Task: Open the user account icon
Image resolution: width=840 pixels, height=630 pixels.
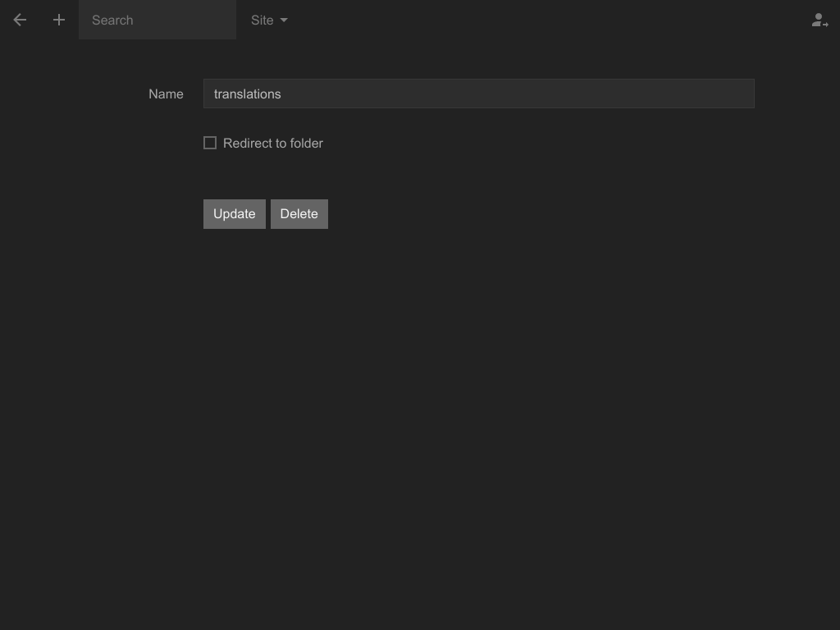Action: tap(819, 21)
